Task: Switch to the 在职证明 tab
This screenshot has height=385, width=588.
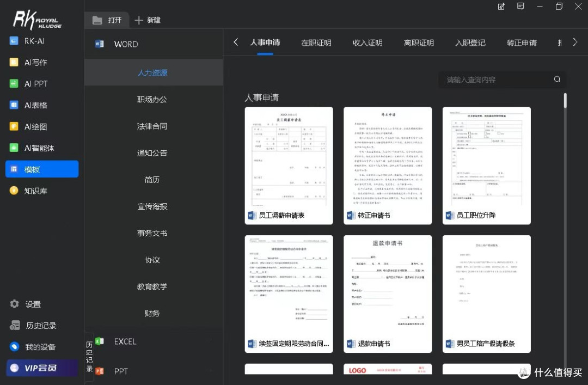Action: pyautogui.click(x=316, y=43)
